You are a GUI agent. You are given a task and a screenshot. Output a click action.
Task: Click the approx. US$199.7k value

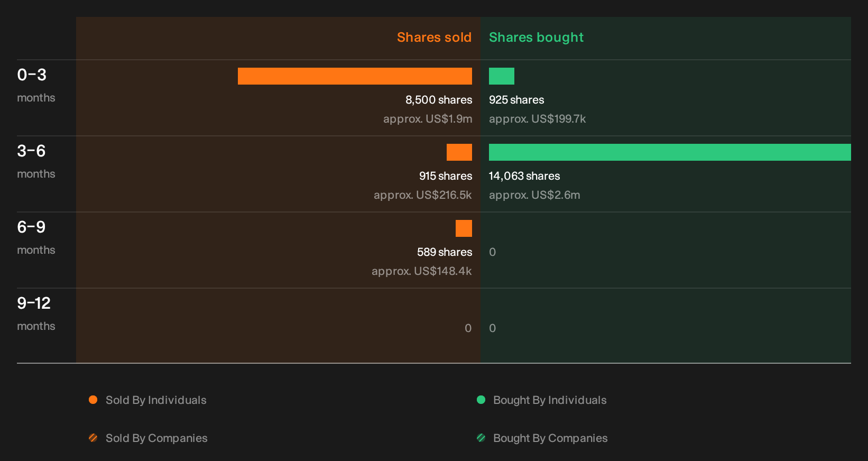pyautogui.click(x=537, y=119)
